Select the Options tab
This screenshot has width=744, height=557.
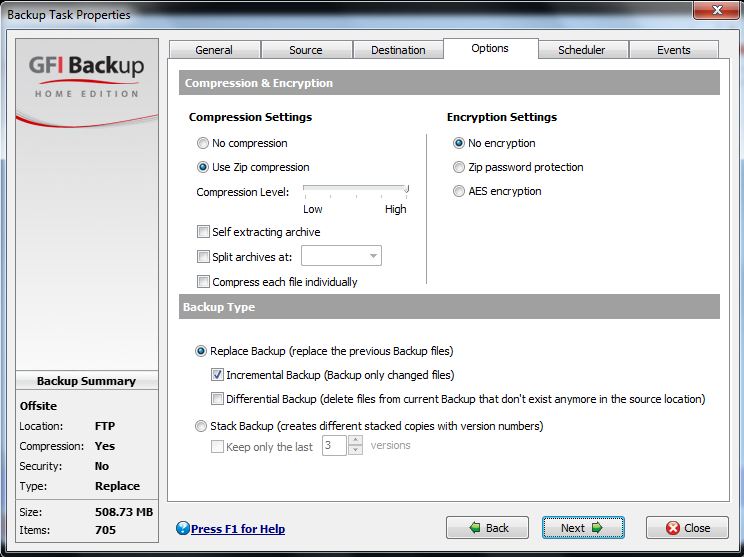[x=490, y=48]
